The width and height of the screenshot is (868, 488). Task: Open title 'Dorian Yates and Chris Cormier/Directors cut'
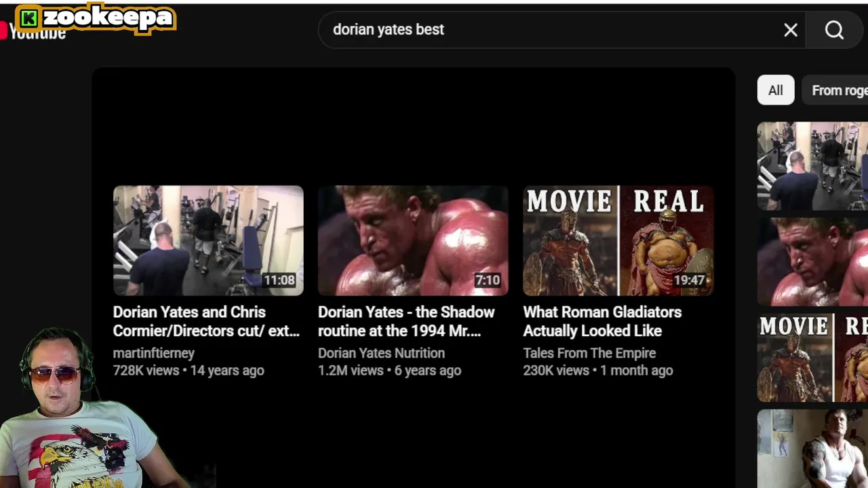pos(206,321)
